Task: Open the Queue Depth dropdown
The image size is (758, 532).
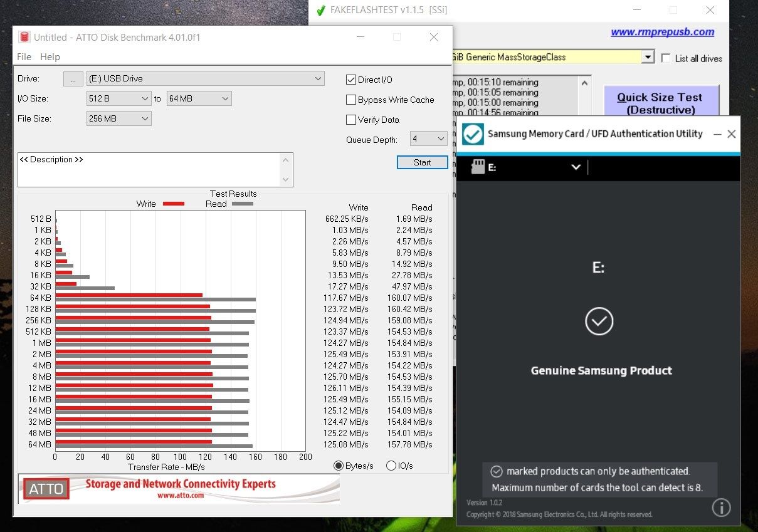Action: click(x=429, y=139)
